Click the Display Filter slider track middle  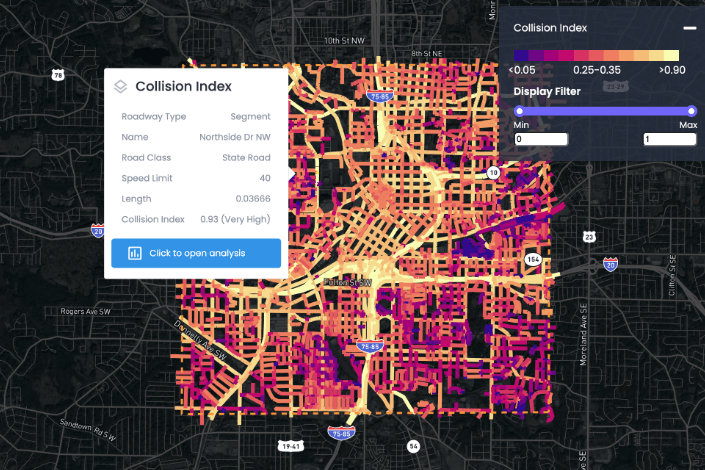point(605,110)
